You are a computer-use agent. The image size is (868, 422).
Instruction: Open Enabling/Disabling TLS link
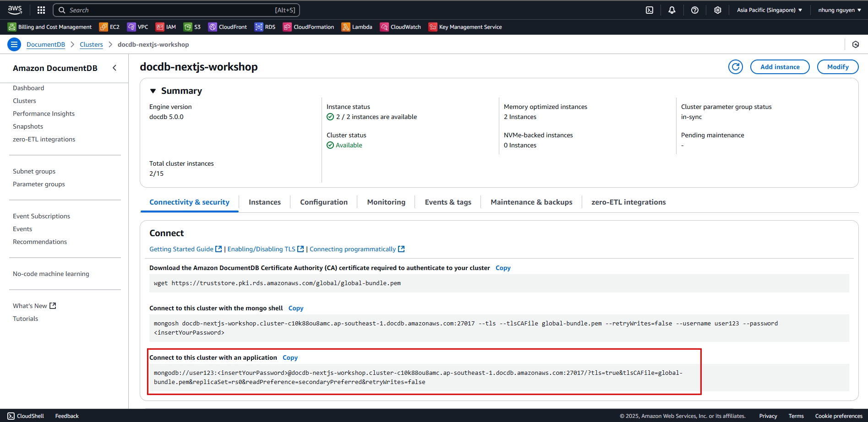[x=266, y=249]
